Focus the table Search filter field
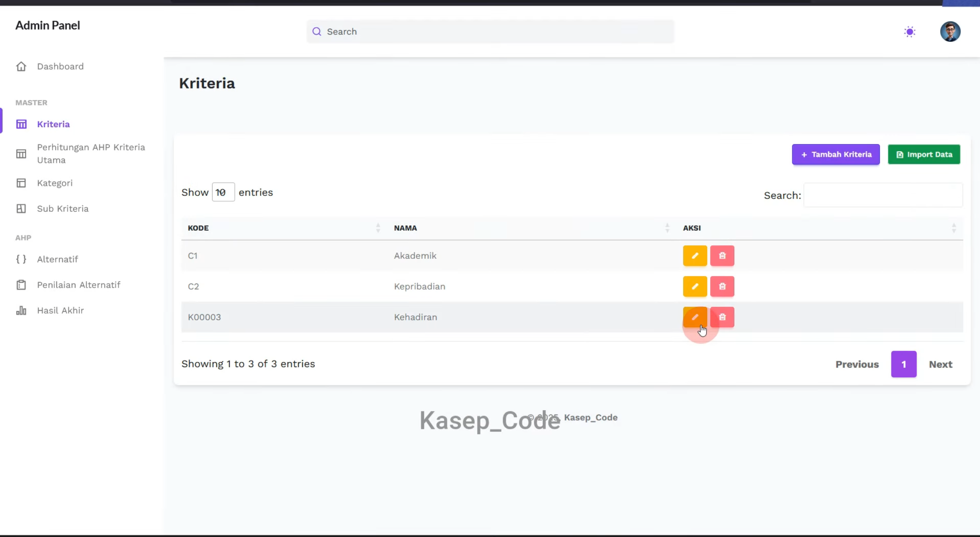 [883, 195]
